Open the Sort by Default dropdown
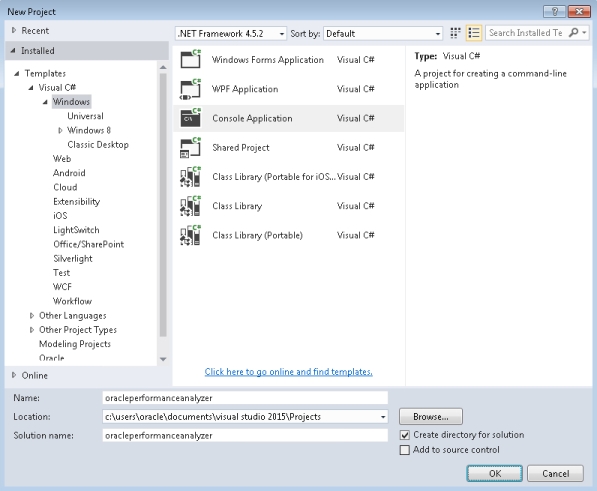Viewport: 597px width, 491px height. pyautogui.click(x=383, y=33)
